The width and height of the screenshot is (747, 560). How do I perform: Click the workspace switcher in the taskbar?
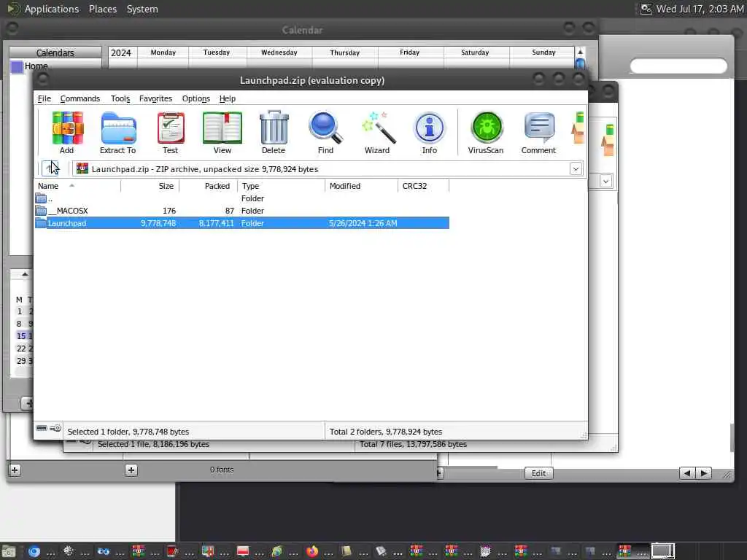662,551
